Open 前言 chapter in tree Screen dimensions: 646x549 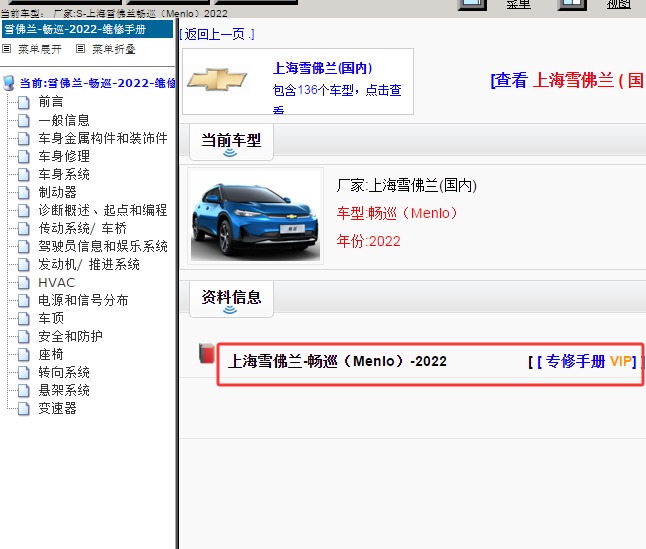[x=51, y=102]
